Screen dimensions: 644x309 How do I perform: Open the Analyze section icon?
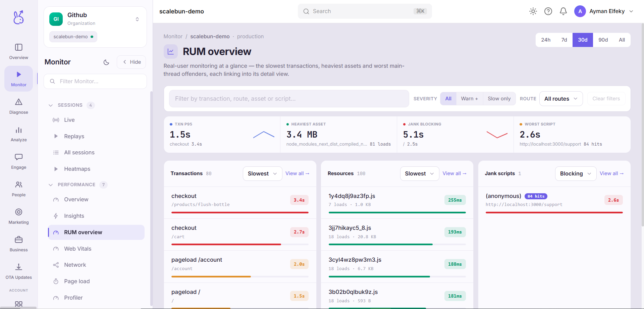(19, 134)
